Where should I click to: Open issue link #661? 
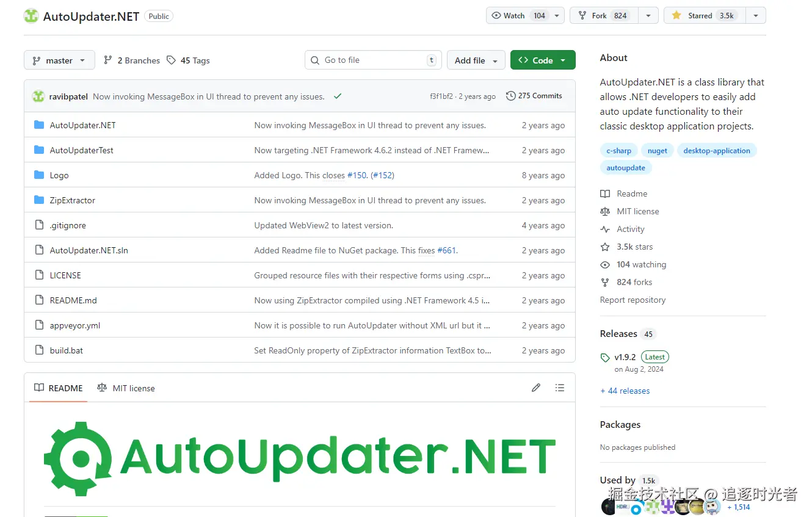(446, 250)
